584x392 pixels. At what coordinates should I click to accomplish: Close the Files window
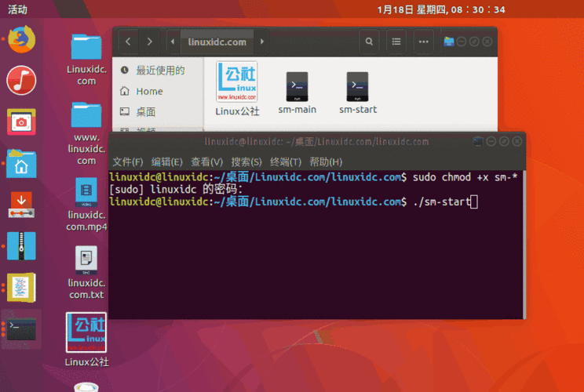[x=487, y=42]
